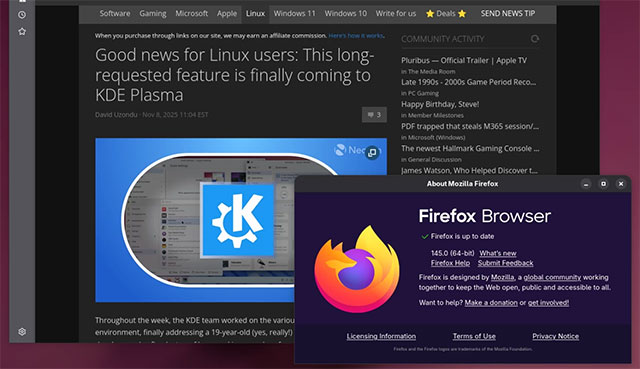This screenshot has height=369, width=640.
Task: Click the "Here's how it works" link
Action: point(356,36)
